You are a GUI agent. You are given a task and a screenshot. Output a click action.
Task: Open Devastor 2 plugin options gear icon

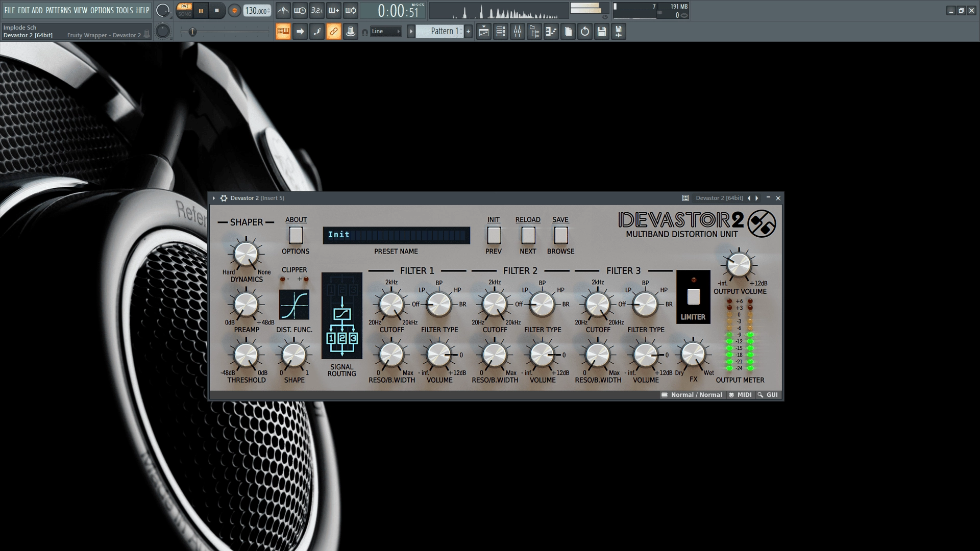tap(224, 198)
